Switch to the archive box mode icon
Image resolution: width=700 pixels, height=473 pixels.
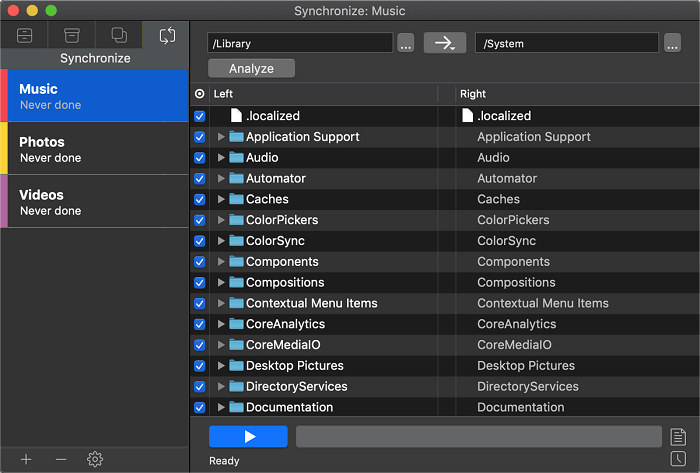(x=71, y=35)
